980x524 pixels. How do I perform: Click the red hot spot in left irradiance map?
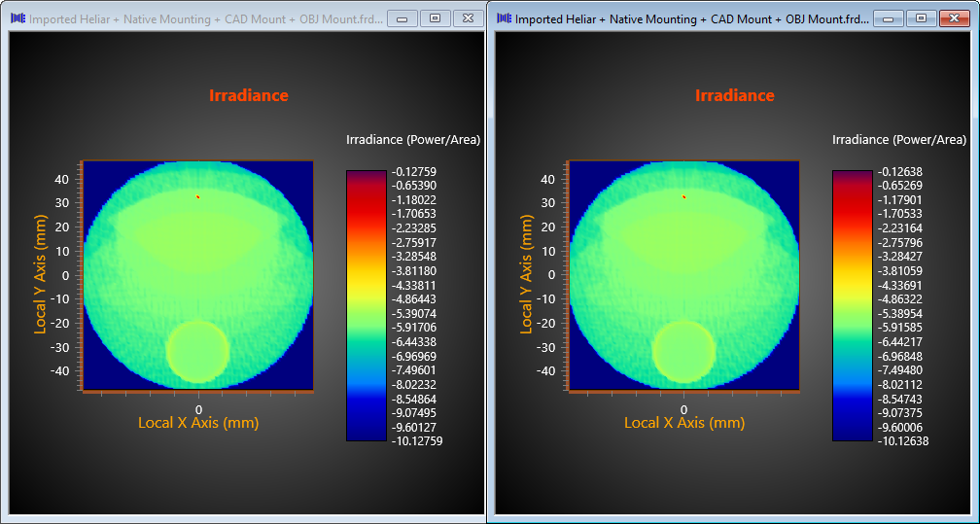tap(198, 197)
